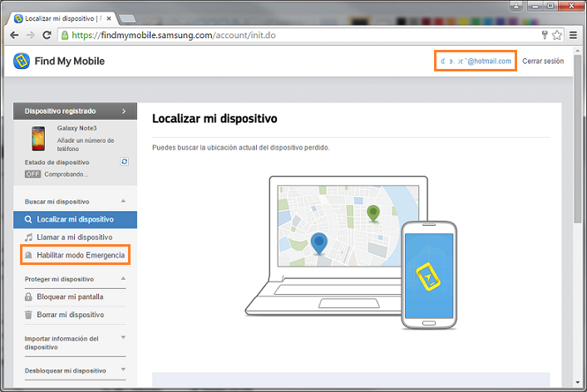
Task: Open the Chrome hamburger menu
Action: [x=573, y=35]
